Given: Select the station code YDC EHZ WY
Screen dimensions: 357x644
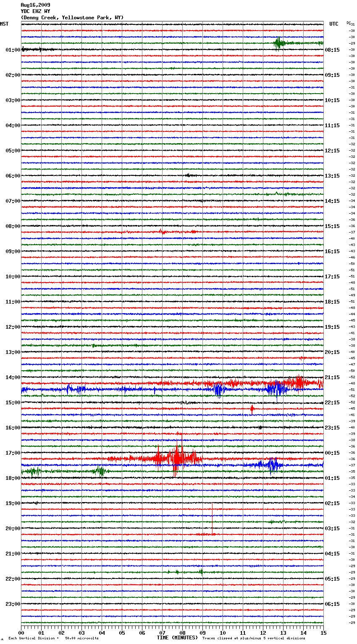Looking at the screenshot, I should 35,11.
